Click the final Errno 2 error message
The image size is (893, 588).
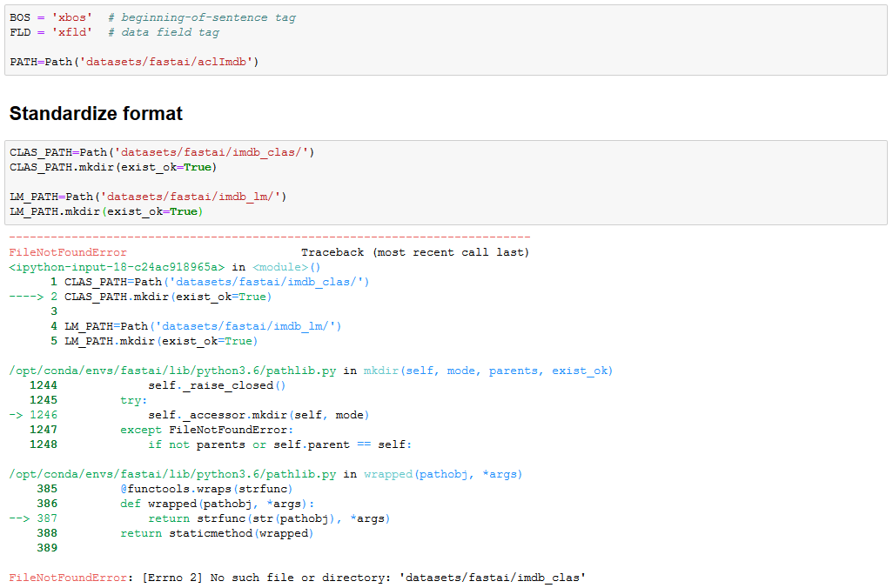(x=364, y=578)
